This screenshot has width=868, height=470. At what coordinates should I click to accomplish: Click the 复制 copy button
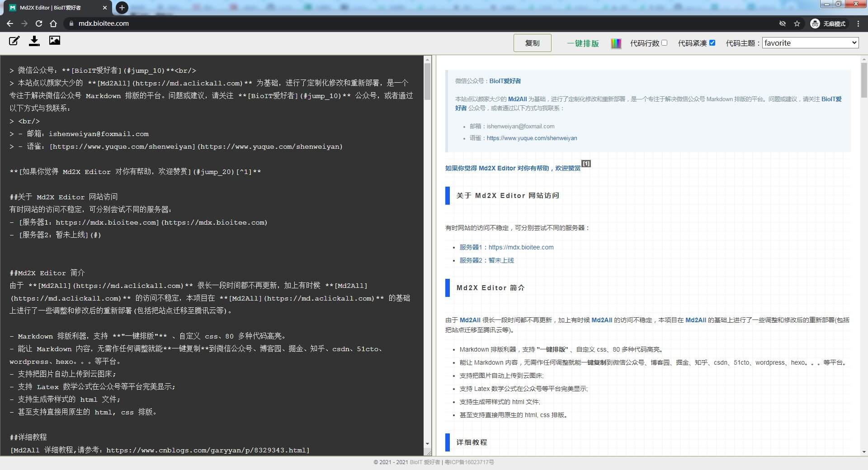click(x=532, y=43)
